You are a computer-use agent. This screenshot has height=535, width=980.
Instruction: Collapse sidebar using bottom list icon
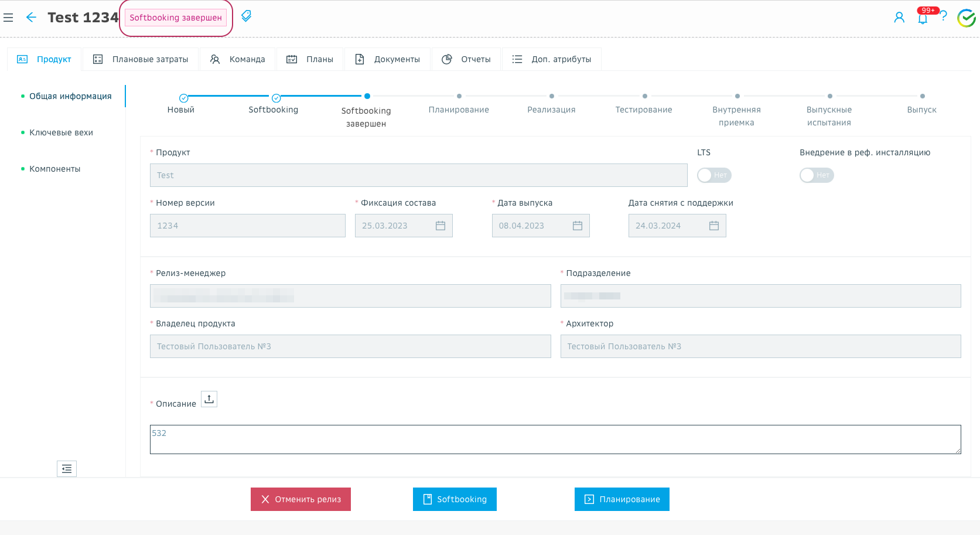point(67,469)
